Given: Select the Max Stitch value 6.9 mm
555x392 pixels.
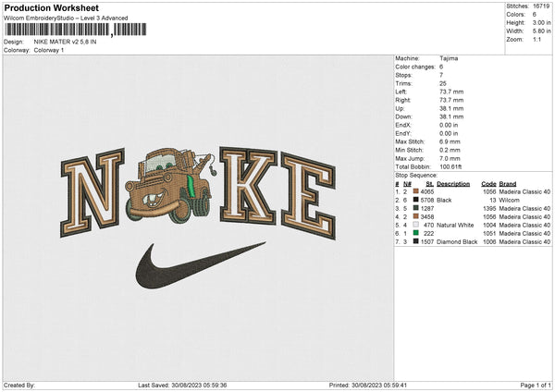Looking at the screenshot, I should coord(450,141).
